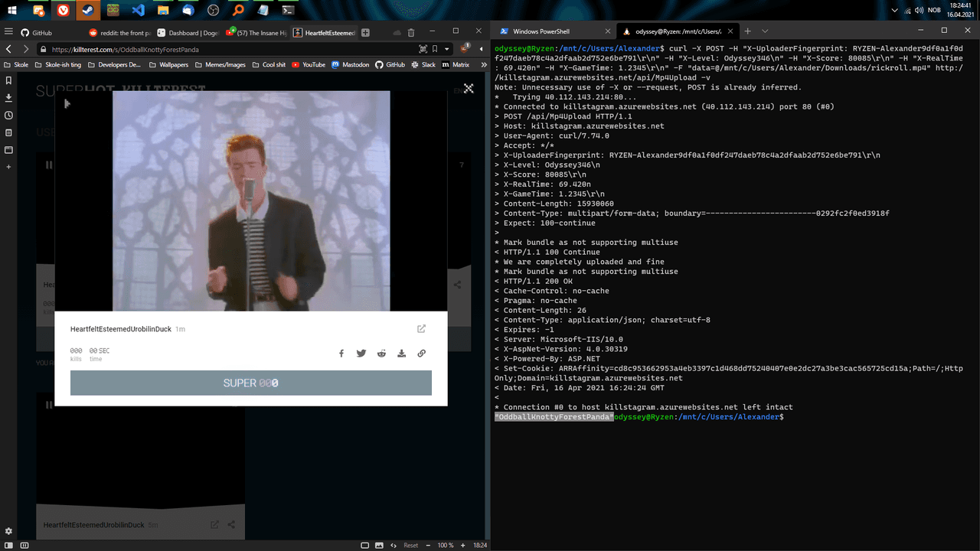Close the video popup with the X

tap(469, 89)
